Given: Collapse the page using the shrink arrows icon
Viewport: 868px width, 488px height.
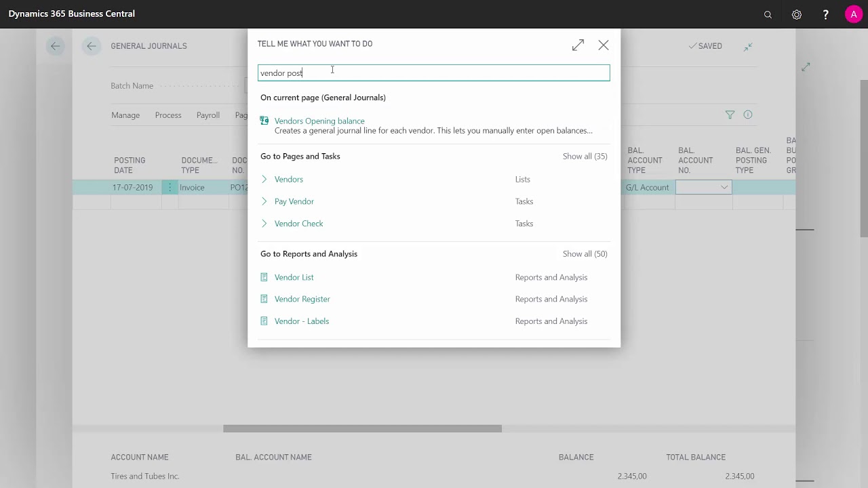Looking at the screenshot, I should (x=748, y=46).
